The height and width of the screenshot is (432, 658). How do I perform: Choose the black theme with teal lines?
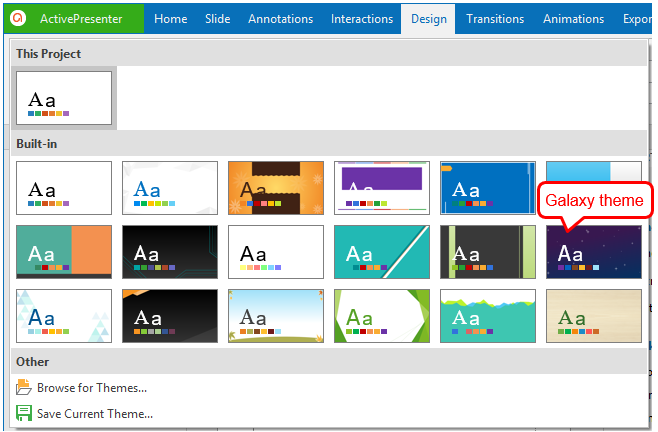coord(170,252)
